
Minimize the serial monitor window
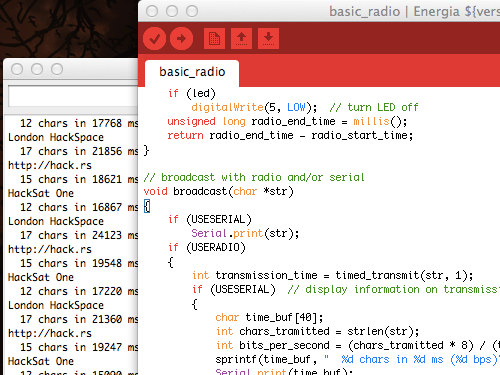tap(37, 69)
